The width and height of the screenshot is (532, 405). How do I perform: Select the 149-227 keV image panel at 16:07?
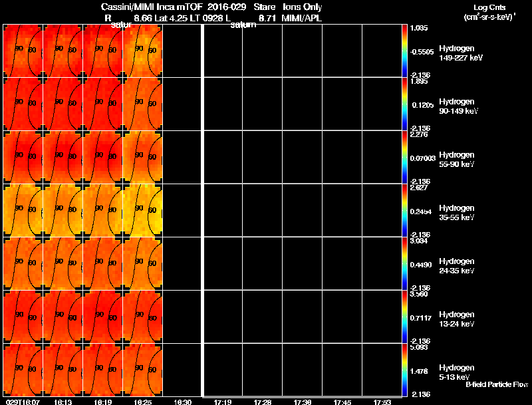[x=23, y=51]
